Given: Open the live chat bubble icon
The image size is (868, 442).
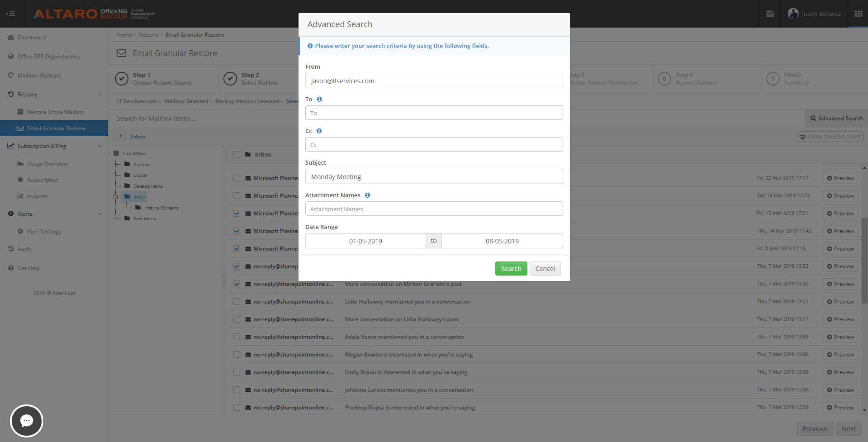Looking at the screenshot, I should (x=27, y=421).
